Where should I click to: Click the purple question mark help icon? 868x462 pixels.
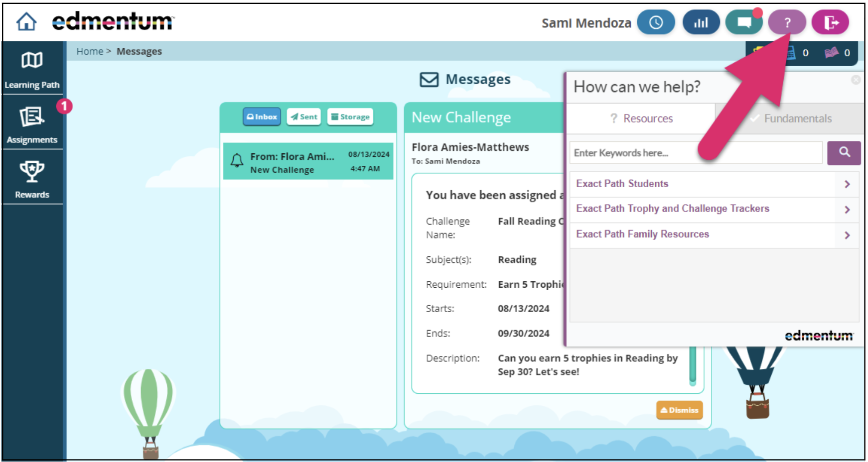pos(787,22)
